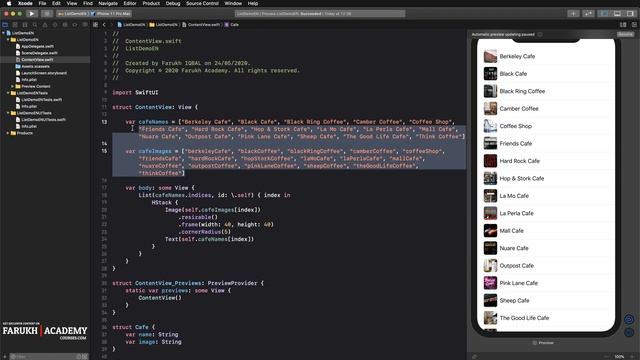Open the editor options icon above preview

click(623, 24)
